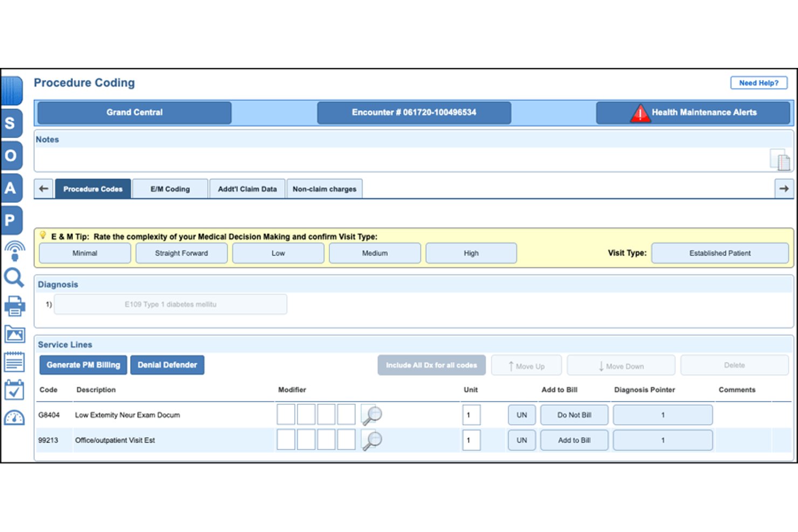Open the Addt'l Claim Data tab

(247, 189)
